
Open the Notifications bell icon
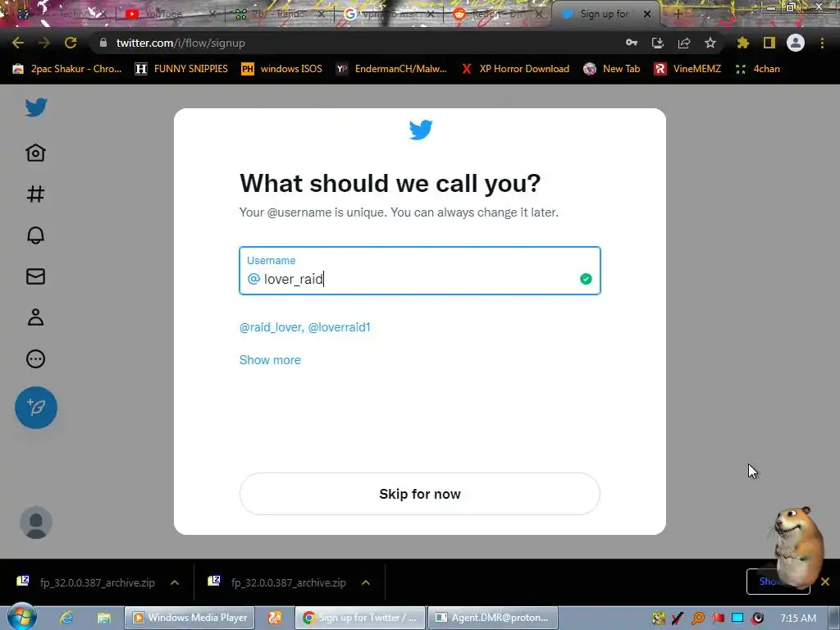[x=36, y=235]
